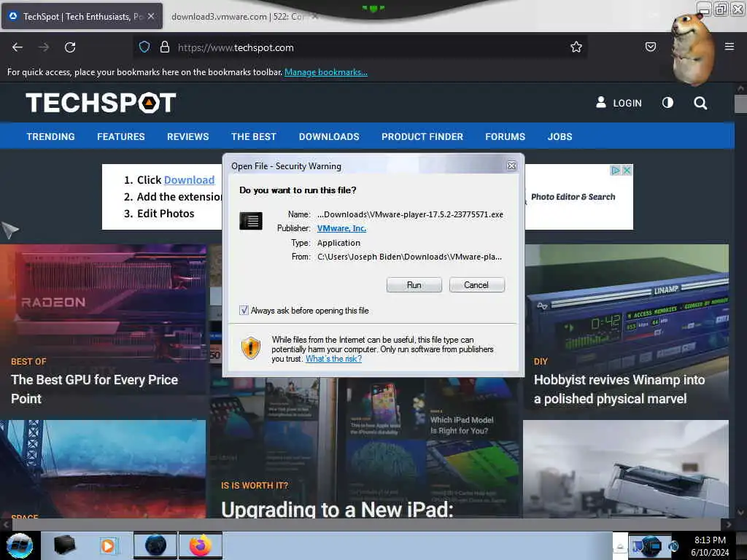Open Hobbyist revives Winamp article
Screen dimensions: 747x560
619,389
